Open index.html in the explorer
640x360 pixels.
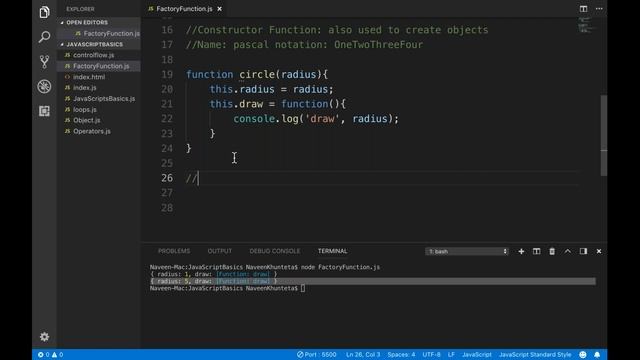click(x=89, y=77)
